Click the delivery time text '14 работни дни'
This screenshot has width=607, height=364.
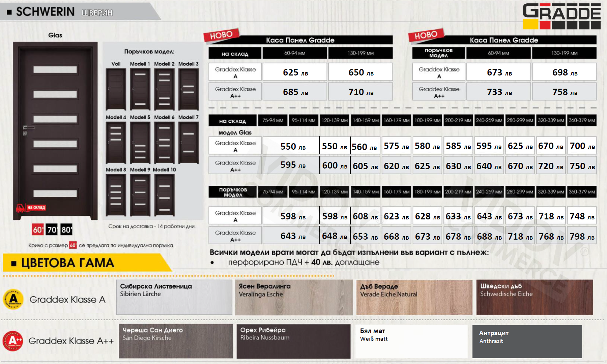coord(176,226)
